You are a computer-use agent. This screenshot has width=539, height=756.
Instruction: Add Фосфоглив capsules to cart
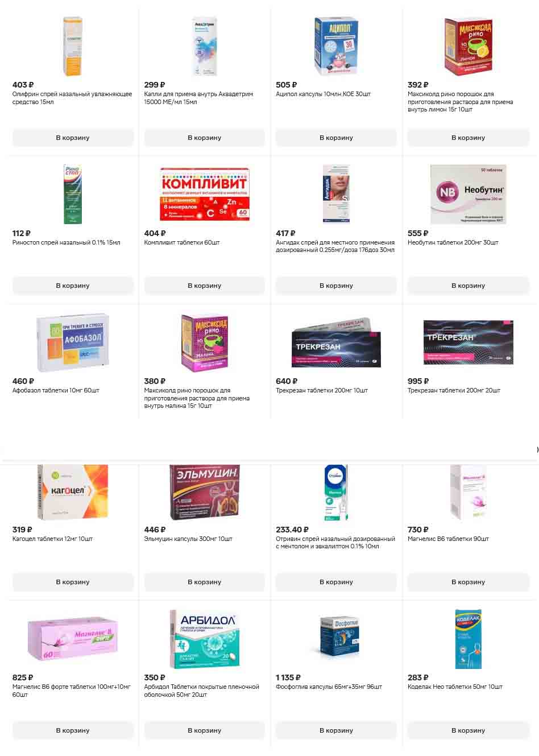[336, 730]
